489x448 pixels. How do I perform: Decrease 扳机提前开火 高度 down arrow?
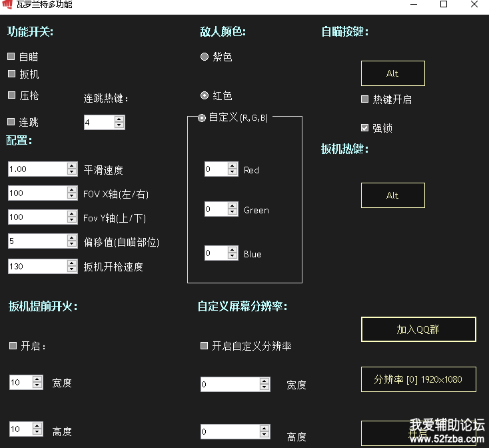pyautogui.click(x=37, y=433)
